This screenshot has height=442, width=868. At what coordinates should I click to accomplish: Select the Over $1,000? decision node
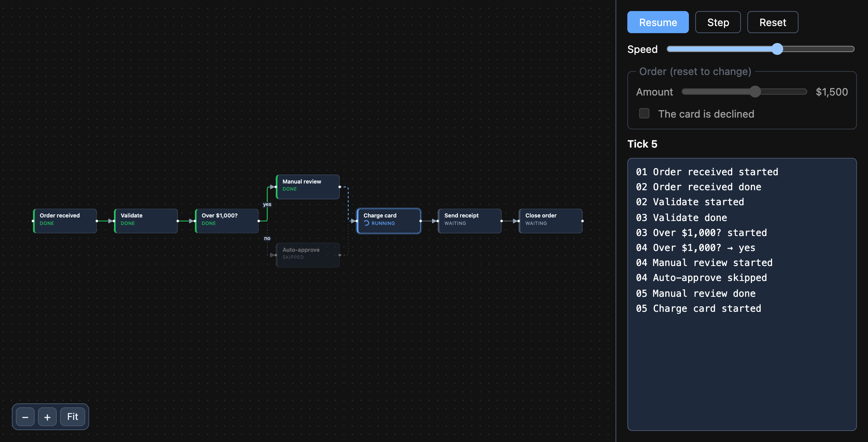click(x=227, y=221)
